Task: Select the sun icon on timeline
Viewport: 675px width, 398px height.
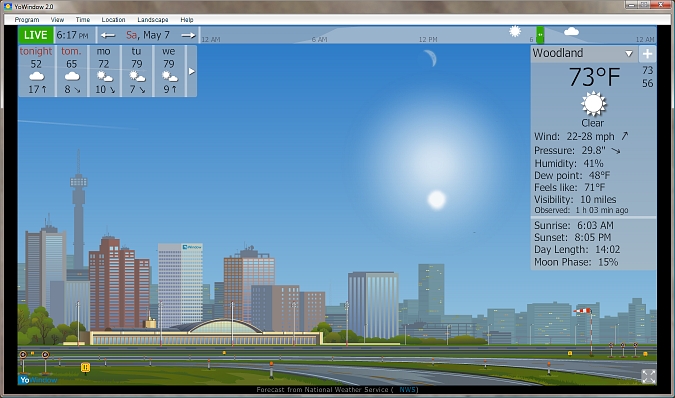Action: coord(515,31)
